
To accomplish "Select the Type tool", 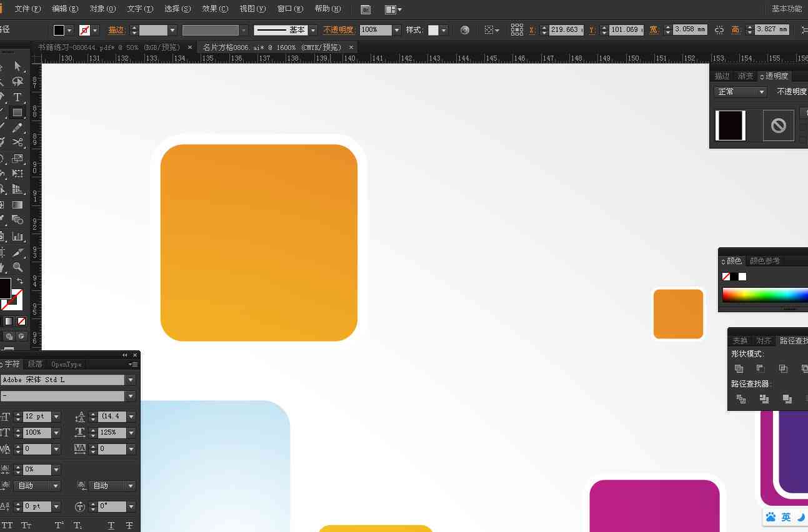I will pos(17,97).
